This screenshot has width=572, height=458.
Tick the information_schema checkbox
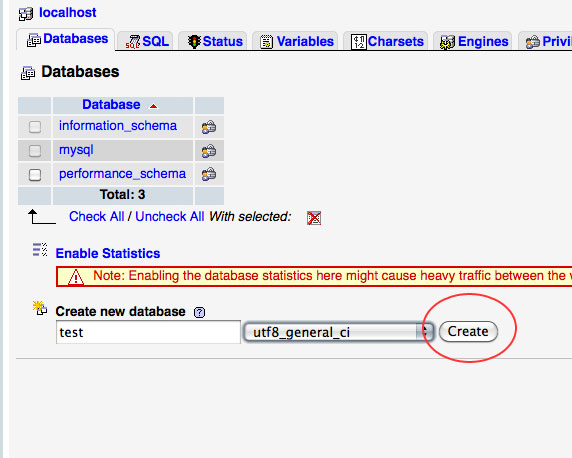[35, 127]
